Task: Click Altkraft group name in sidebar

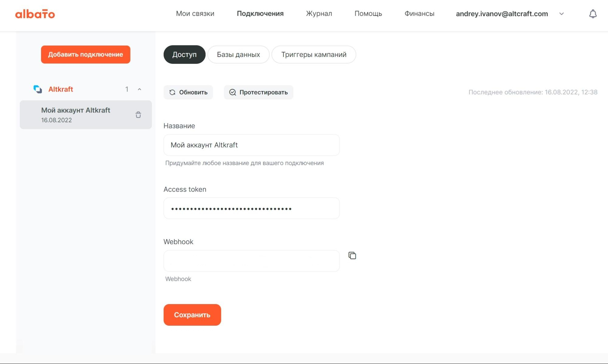Action: (61, 89)
